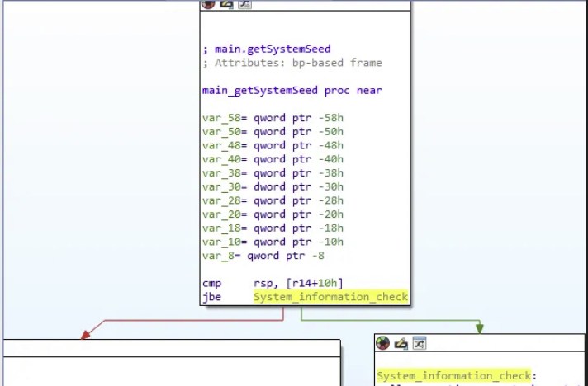Click the '; main.getSystemSeed' comment line
Screen dimensions: 588x386
click(266, 49)
